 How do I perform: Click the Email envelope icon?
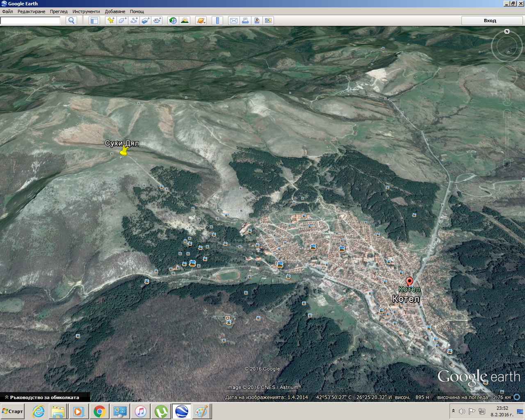[234, 21]
